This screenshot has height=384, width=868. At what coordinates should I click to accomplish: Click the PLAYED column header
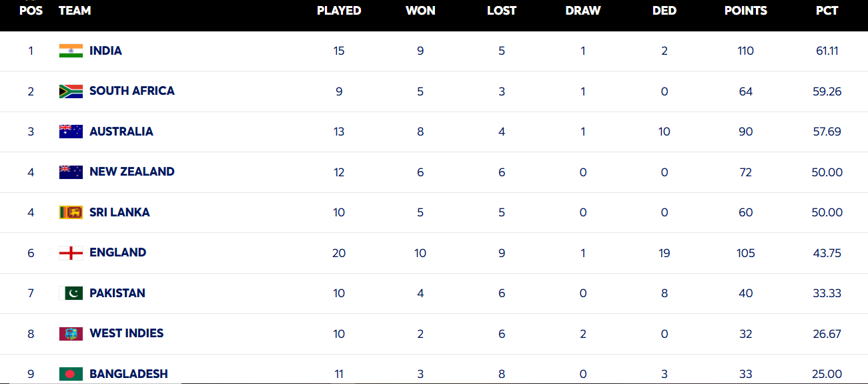(x=339, y=11)
